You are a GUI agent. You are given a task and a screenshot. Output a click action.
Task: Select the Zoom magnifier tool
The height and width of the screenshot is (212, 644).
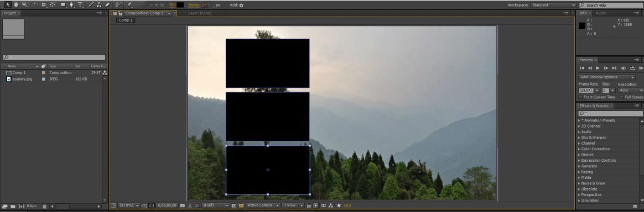pyautogui.click(x=25, y=5)
